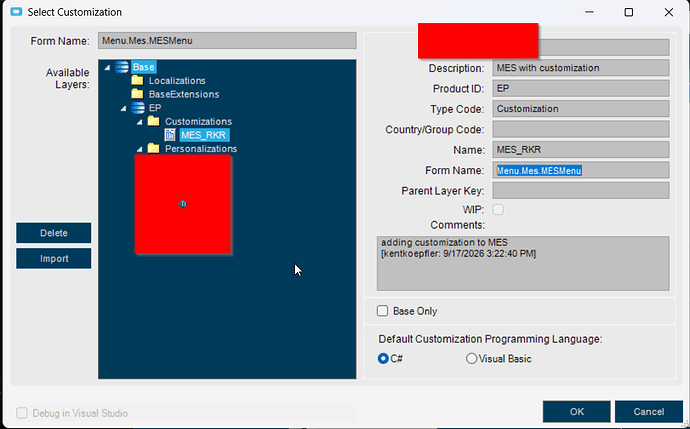Select the Localizations tree item
690x429 pixels.
pyautogui.click(x=177, y=81)
